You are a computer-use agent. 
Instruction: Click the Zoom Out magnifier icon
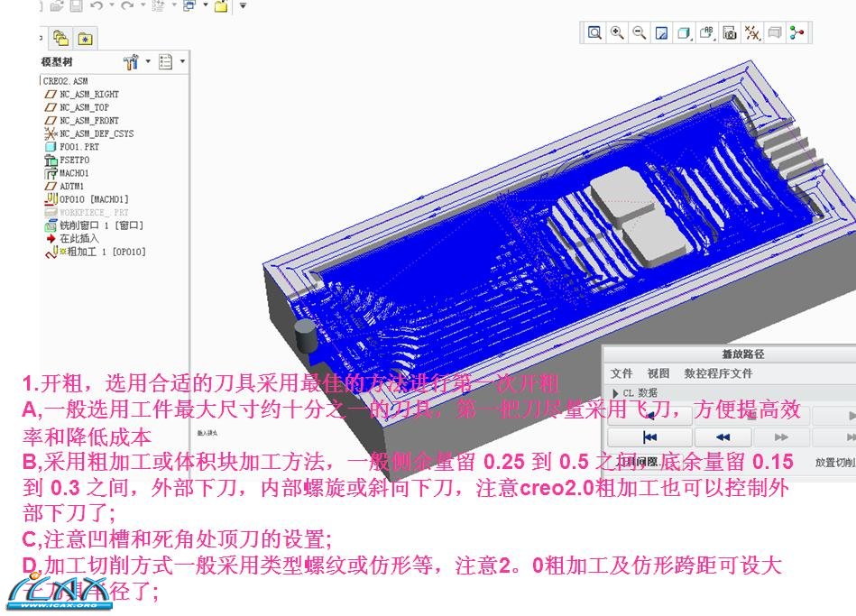click(640, 32)
